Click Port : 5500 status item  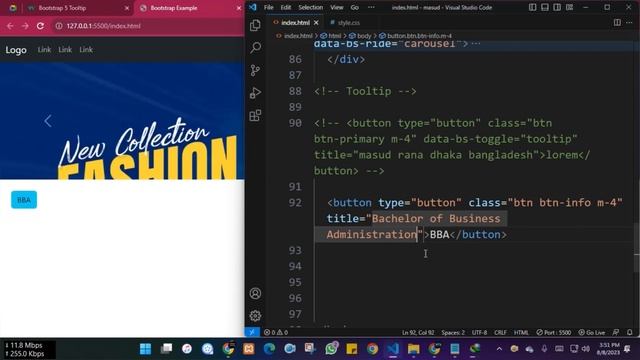[x=553, y=332]
